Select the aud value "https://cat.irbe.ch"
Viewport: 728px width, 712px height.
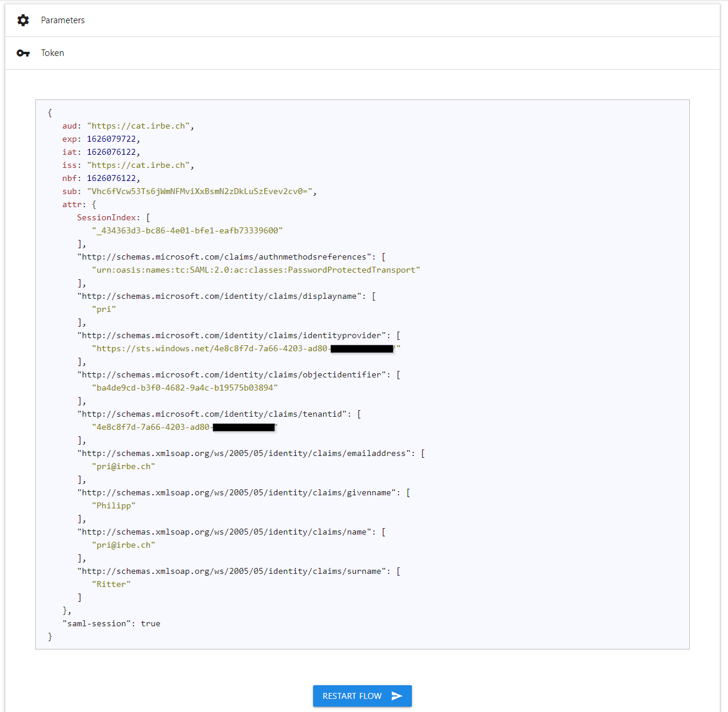point(138,126)
